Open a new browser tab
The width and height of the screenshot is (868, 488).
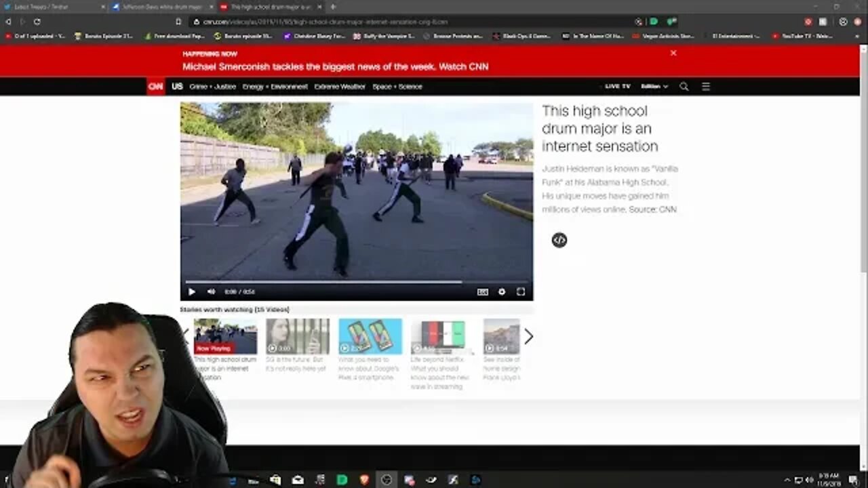(333, 6)
